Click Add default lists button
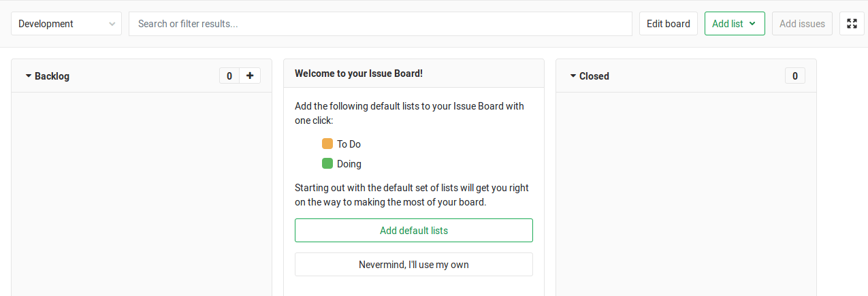Image resolution: width=868 pixels, height=296 pixels. point(414,231)
